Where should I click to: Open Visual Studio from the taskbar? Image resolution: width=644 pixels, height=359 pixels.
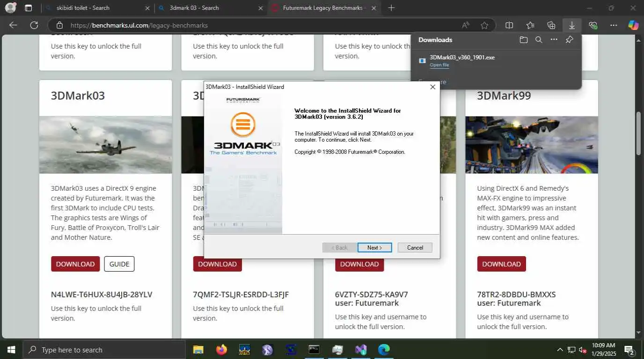(x=361, y=350)
